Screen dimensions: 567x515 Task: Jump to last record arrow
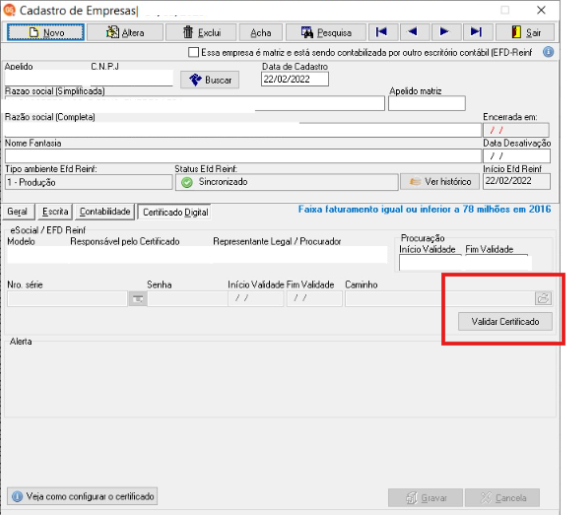pyautogui.click(x=476, y=32)
